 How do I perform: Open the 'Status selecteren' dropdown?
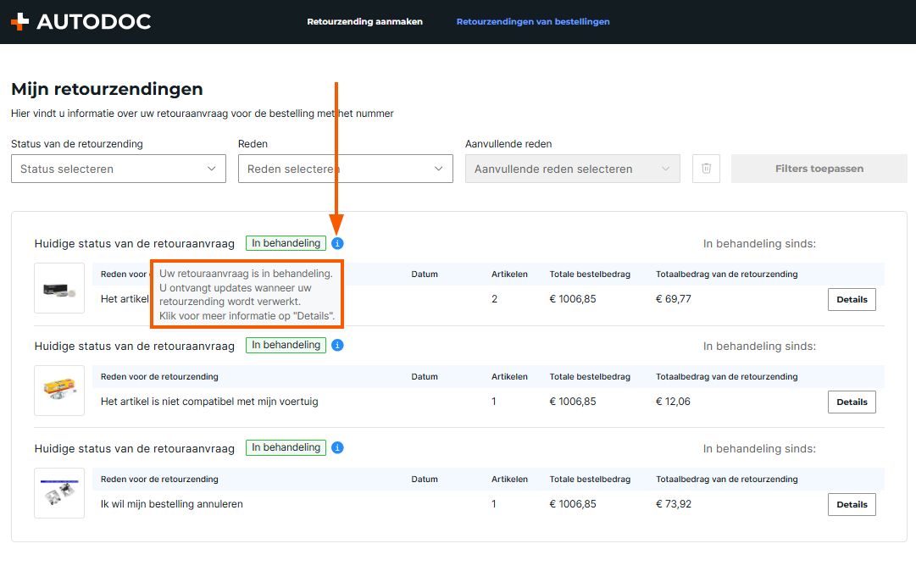(119, 169)
